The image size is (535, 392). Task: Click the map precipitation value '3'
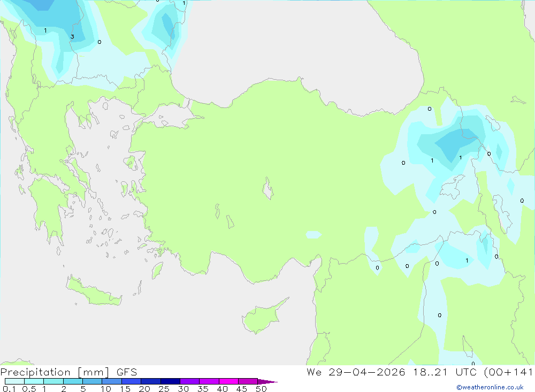pyautogui.click(x=72, y=36)
